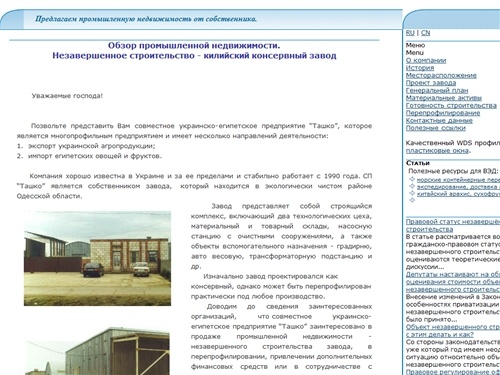
Task: Open 'Контактные данные' link
Action: 439,120
